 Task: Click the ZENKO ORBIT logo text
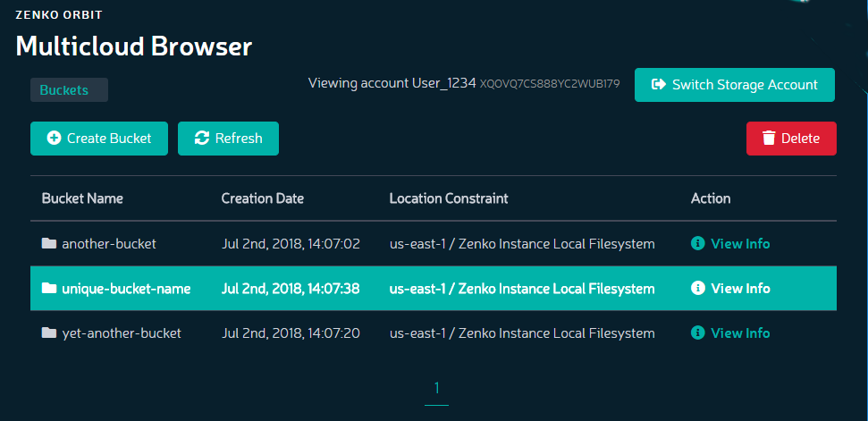(x=59, y=15)
